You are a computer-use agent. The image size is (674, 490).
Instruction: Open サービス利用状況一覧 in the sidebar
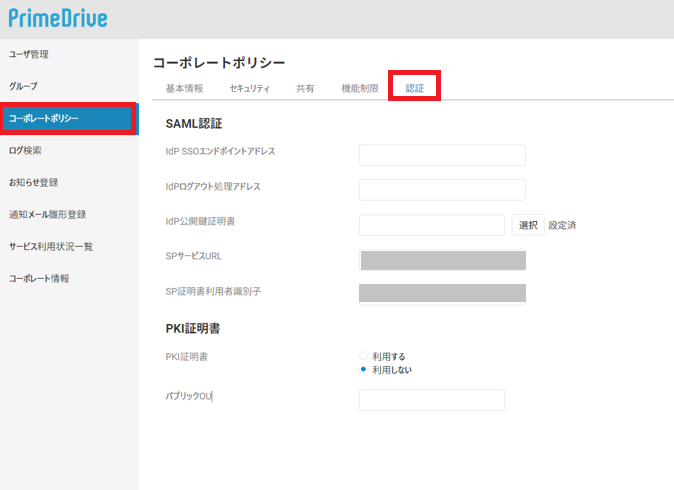[x=50, y=246]
